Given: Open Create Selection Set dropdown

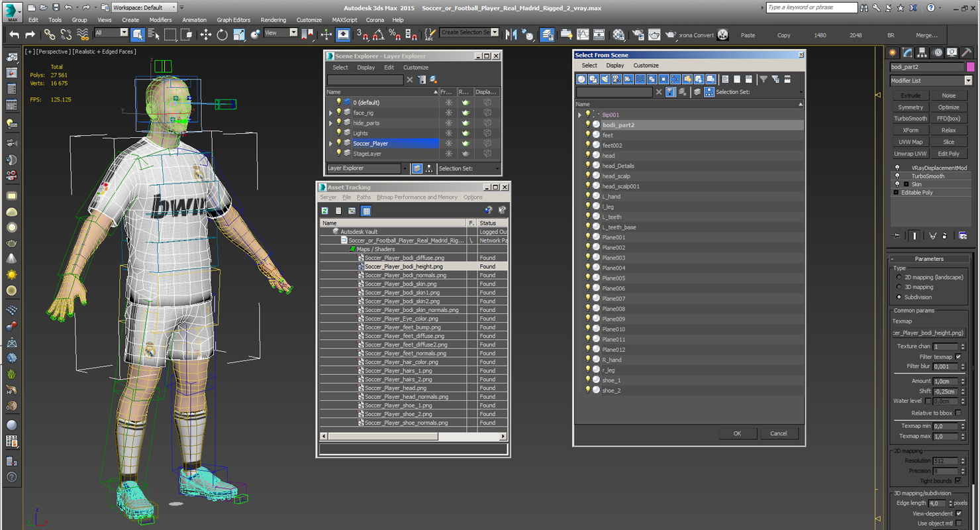Looking at the screenshot, I should 469,32.
